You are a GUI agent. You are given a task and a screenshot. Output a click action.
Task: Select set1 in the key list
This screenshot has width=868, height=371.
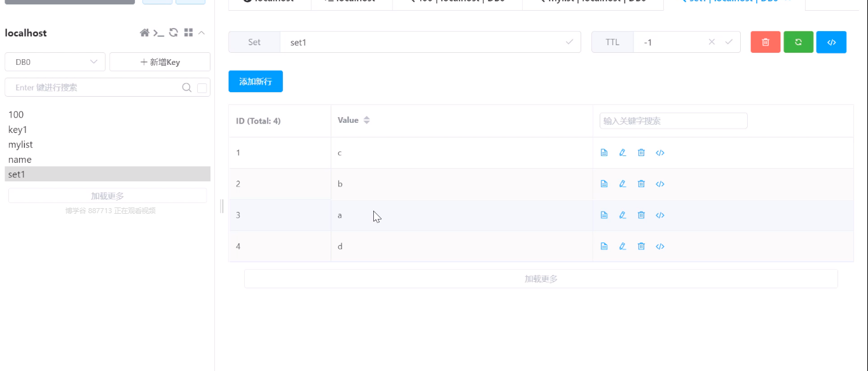(x=107, y=174)
